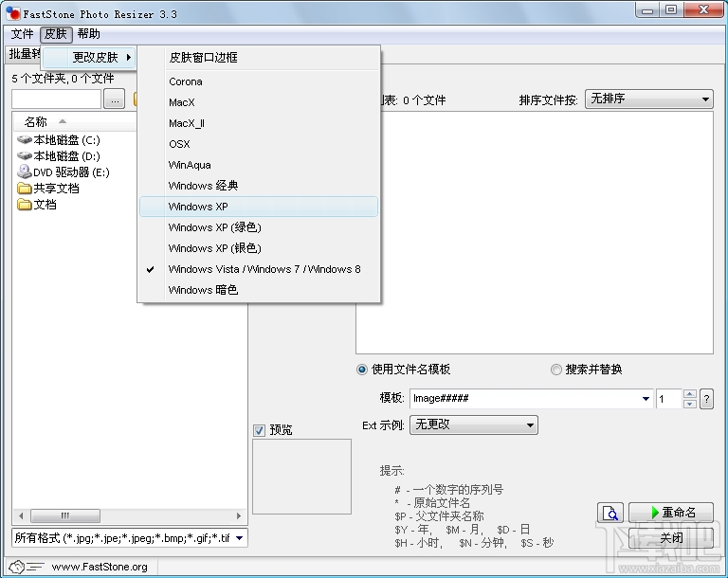Viewport: 728px width, 578px height.
Task: Choose the Windows 经典 skin
Action: [259, 186]
